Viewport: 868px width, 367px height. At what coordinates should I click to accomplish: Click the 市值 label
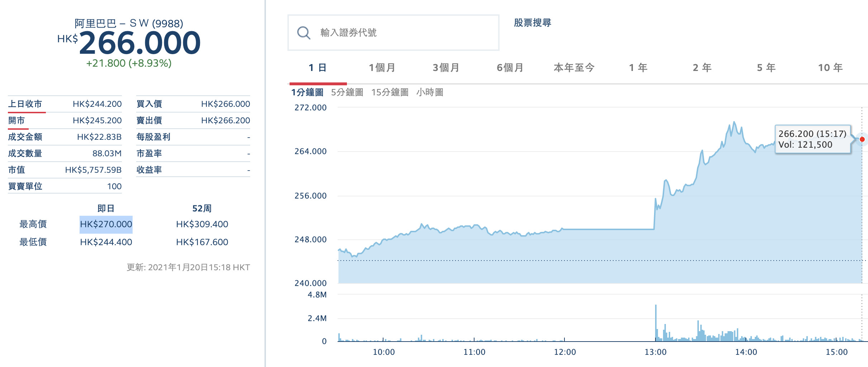[x=16, y=170]
